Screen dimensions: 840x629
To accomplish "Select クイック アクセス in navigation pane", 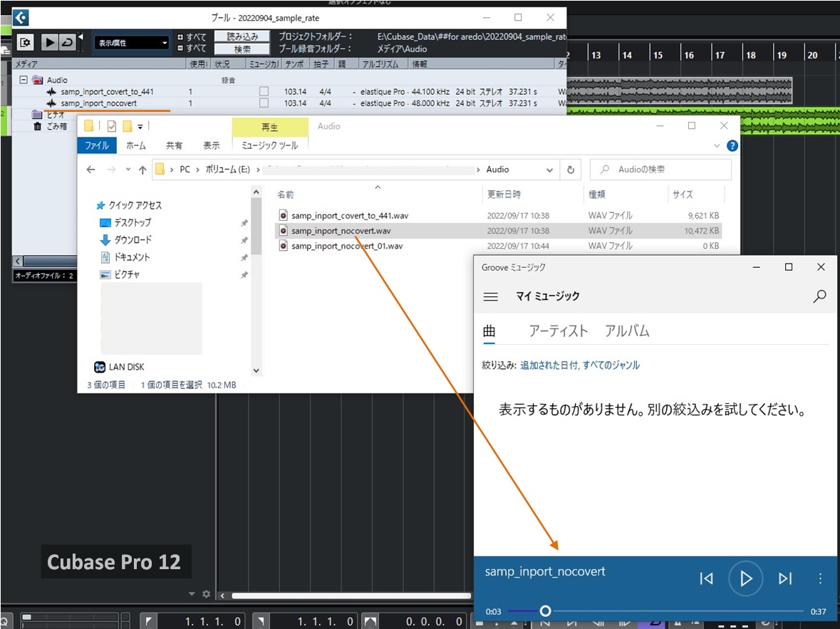I will pos(128,205).
